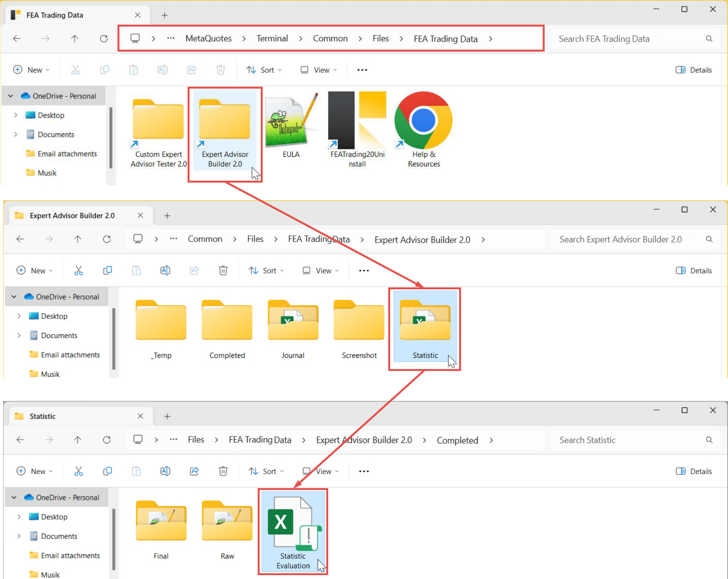Expand Documents node in Expert Advisor Builder window

19,335
